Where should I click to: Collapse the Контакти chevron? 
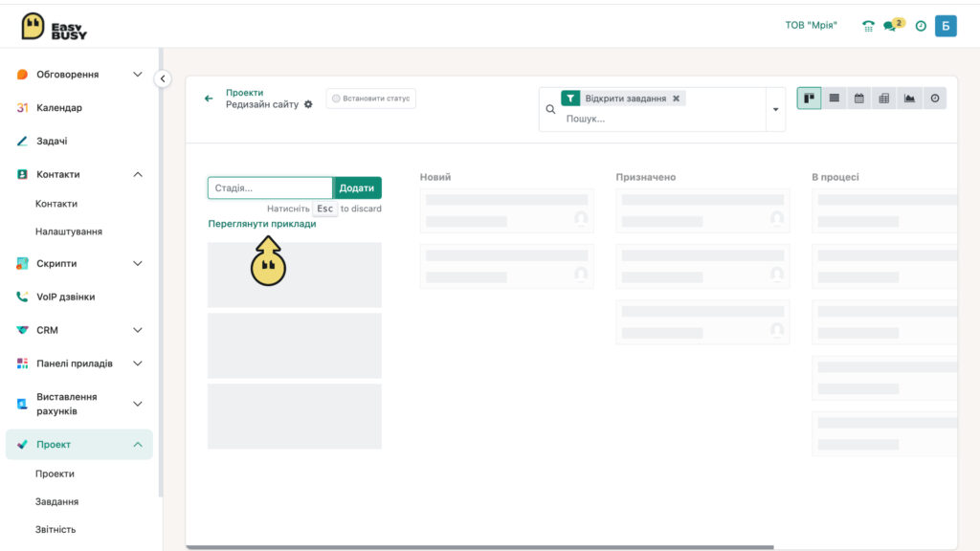[138, 174]
